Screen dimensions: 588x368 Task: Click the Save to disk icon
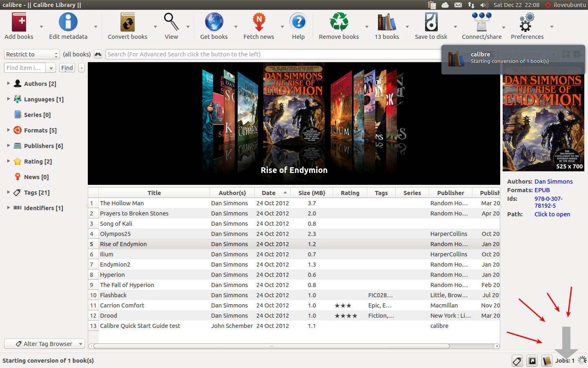(431, 22)
